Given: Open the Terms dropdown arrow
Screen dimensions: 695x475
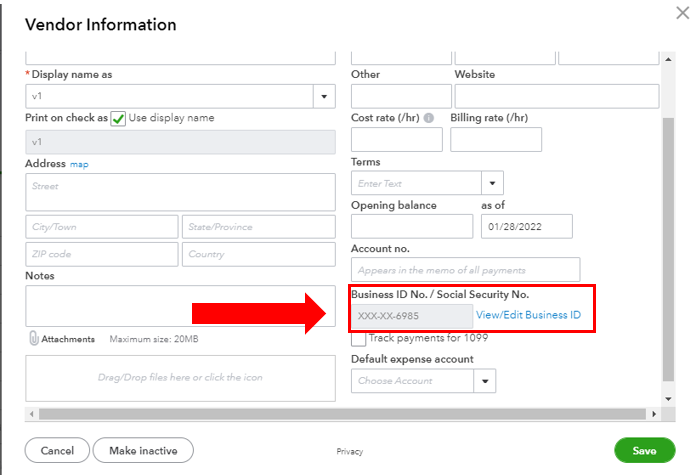Looking at the screenshot, I should 492,183.
